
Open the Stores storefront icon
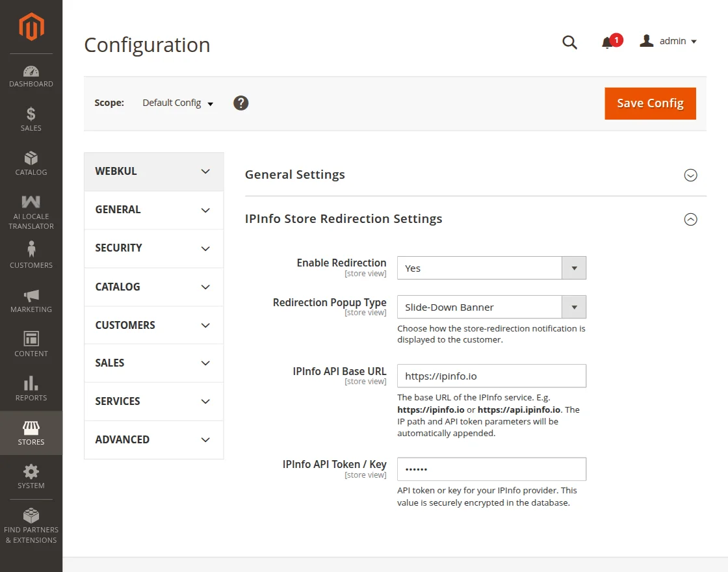tap(31, 428)
